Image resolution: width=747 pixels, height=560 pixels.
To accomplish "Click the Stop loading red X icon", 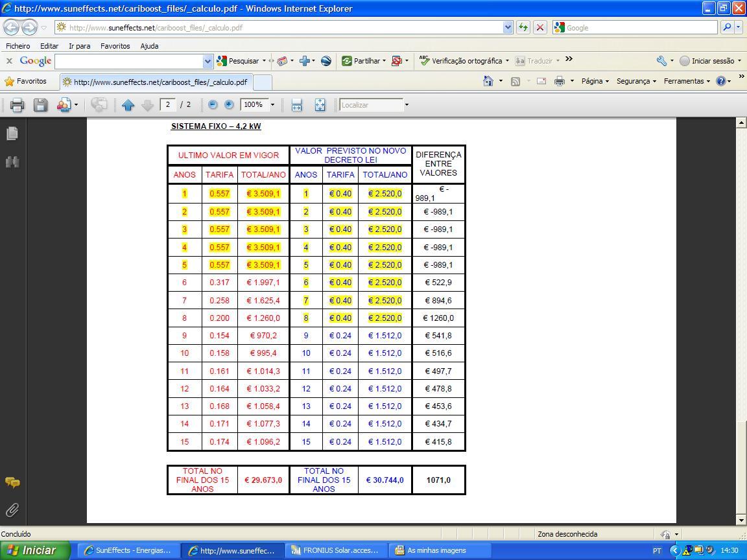I will [539, 28].
